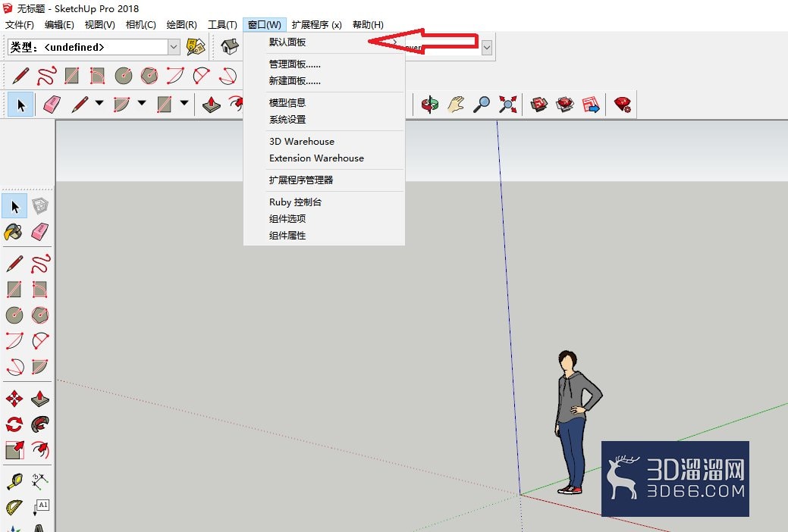788x532 pixels.
Task: Open 系统设置 from the menu
Action: 324,120
